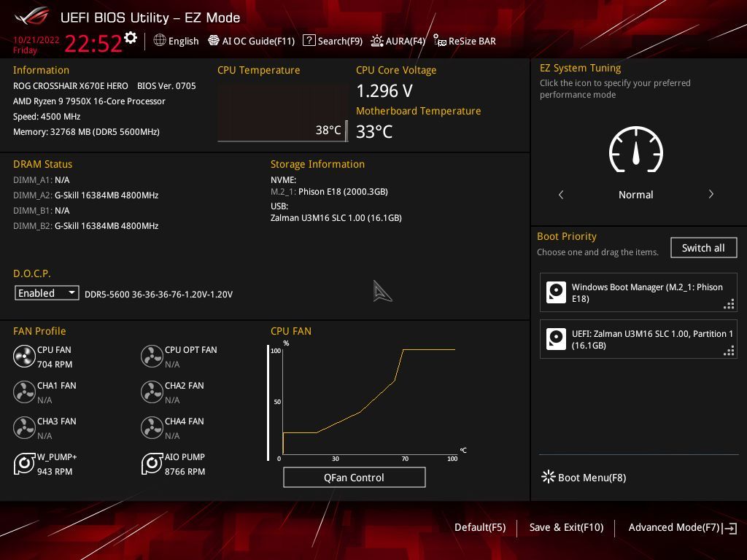The width and height of the screenshot is (747, 560).
Task: Open Boot Menu(F8)
Action: [584, 477]
